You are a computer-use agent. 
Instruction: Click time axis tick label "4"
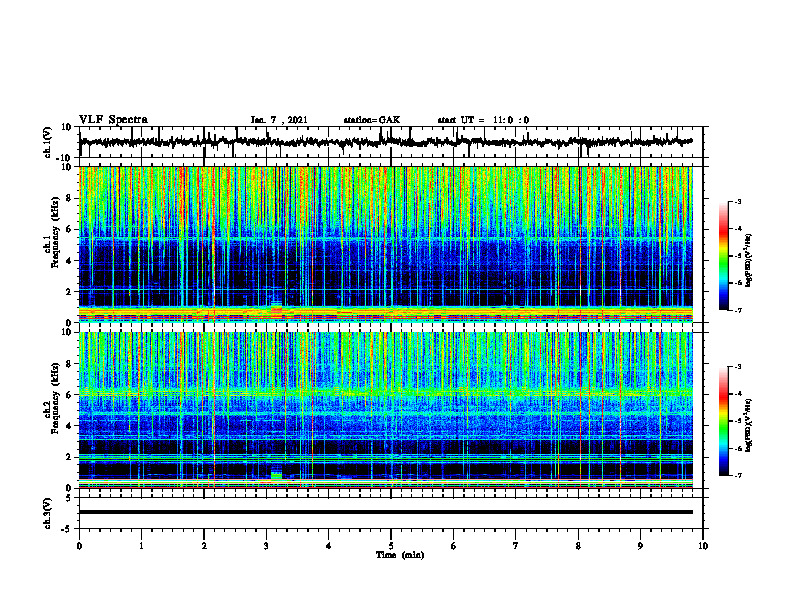[329, 546]
